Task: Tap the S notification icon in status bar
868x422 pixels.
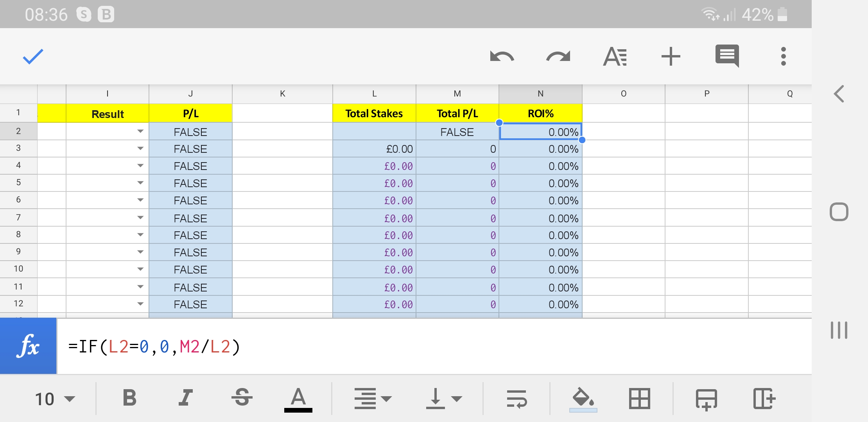Action: (x=84, y=14)
